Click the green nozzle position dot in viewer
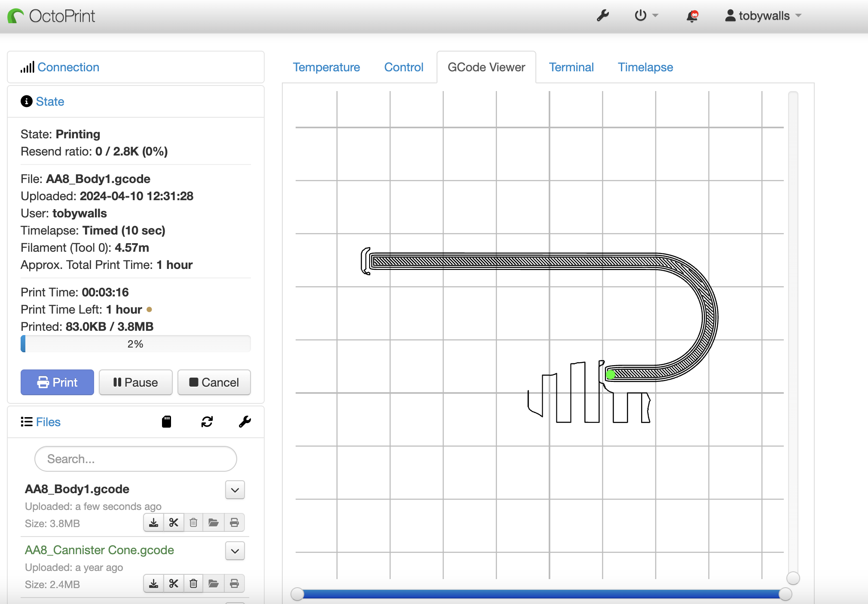The width and height of the screenshot is (868, 604). [x=610, y=375]
